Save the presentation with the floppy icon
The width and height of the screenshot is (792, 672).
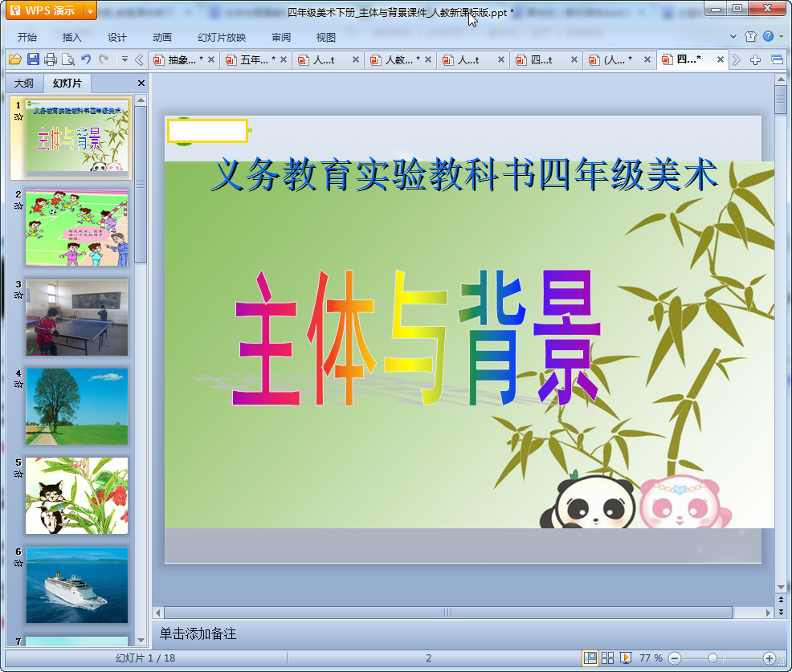[34, 59]
